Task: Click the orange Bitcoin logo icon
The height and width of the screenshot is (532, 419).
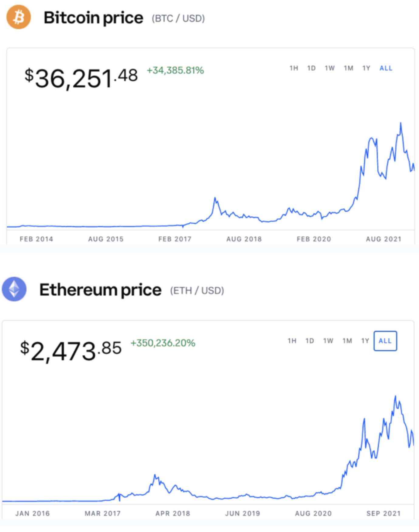Action: click(19, 17)
